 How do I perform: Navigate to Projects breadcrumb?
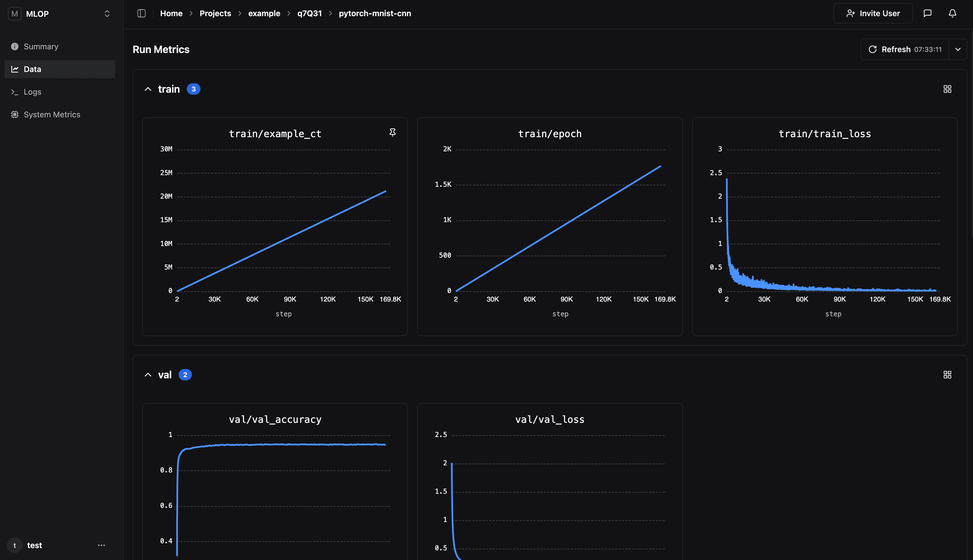tap(215, 14)
